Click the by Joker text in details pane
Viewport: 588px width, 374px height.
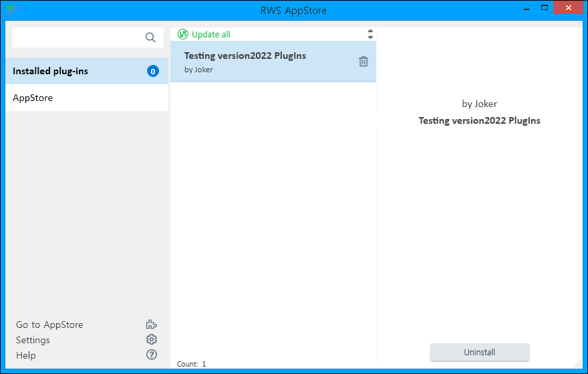479,104
